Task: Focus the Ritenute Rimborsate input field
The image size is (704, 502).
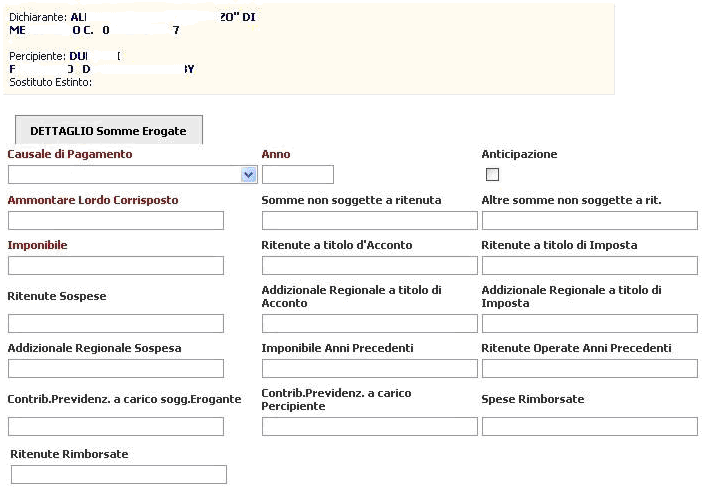Action: (119, 475)
